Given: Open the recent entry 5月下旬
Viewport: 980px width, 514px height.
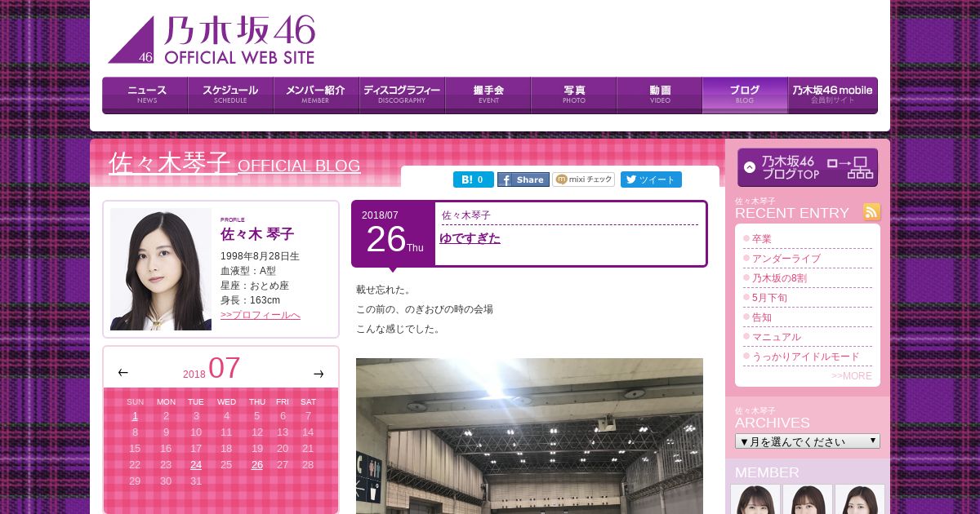Looking at the screenshot, I should 769,298.
